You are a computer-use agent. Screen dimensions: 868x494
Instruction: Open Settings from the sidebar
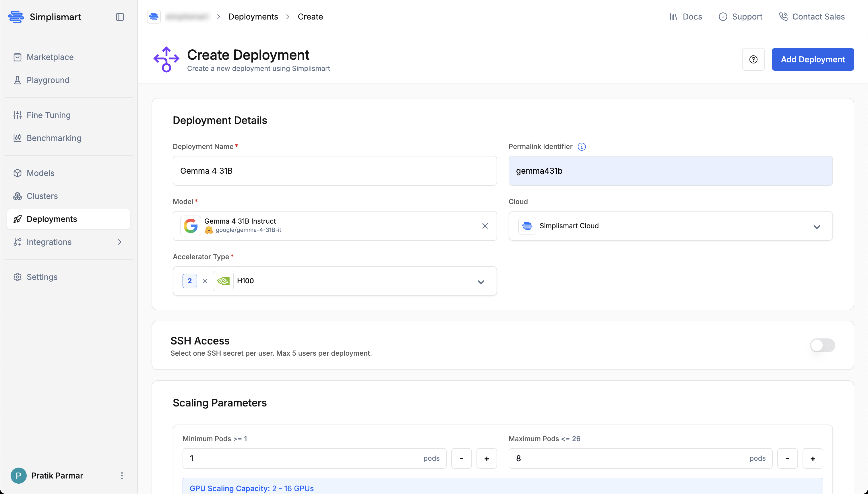coord(68,277)
